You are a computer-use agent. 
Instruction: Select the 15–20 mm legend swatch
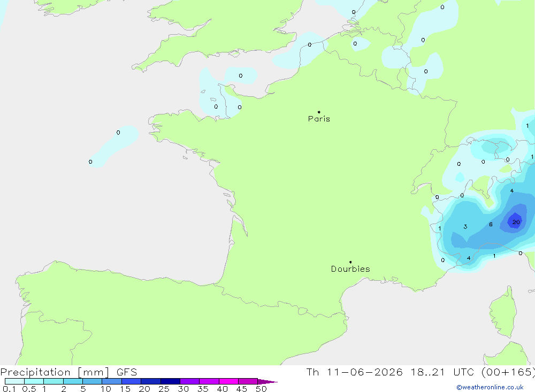click(131, 381)
